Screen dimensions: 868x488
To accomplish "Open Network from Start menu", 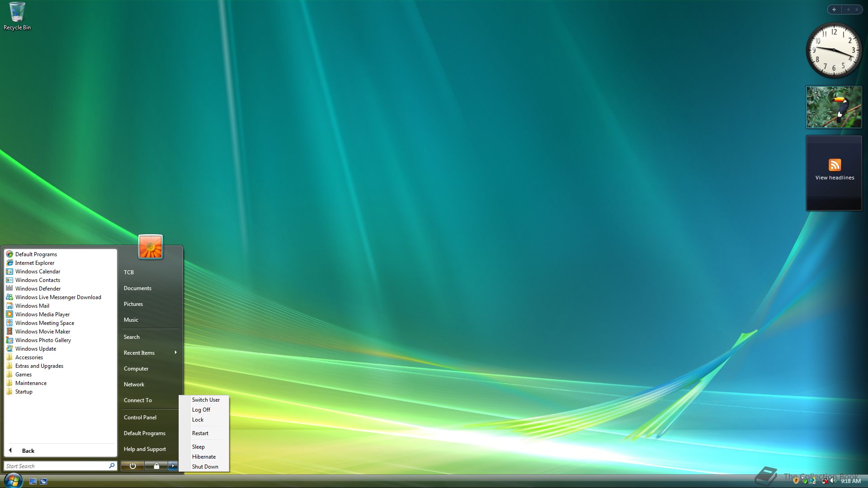I will coord(134,385).
